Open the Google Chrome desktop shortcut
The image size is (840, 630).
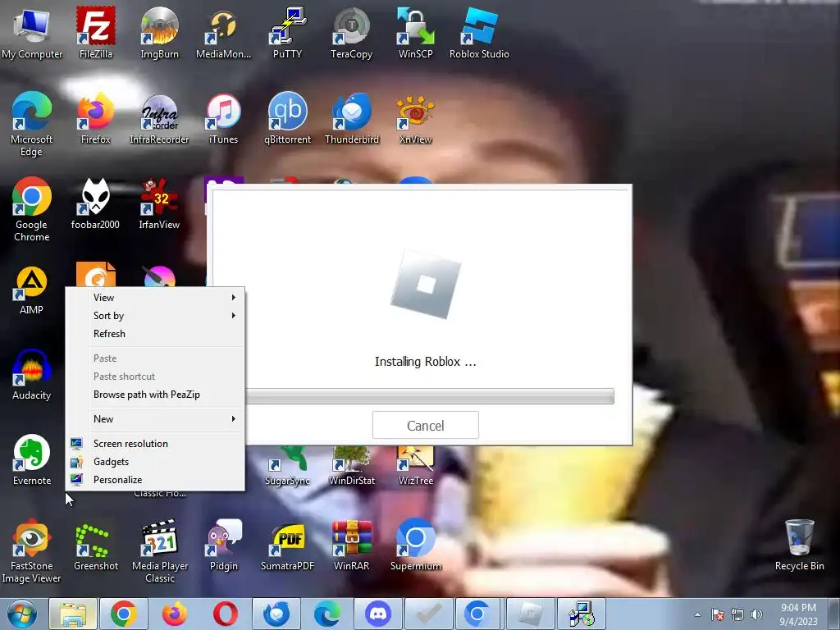pos(32,209)
